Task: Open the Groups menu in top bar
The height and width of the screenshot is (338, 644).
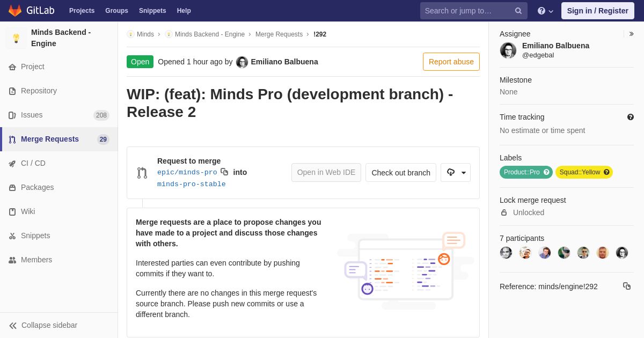Action: pos(116,11)
